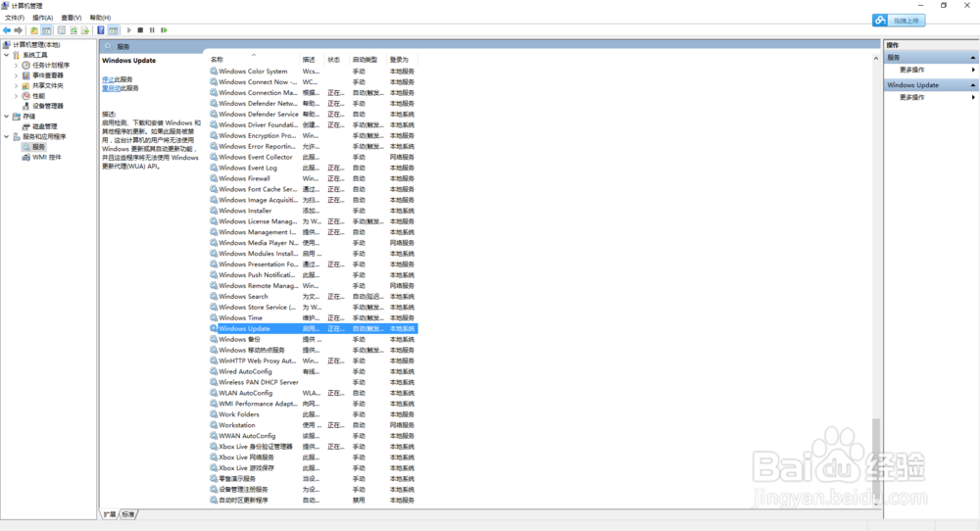980x531 pixels.
Task: Select the Windows Installer service row
Action: 314,211
